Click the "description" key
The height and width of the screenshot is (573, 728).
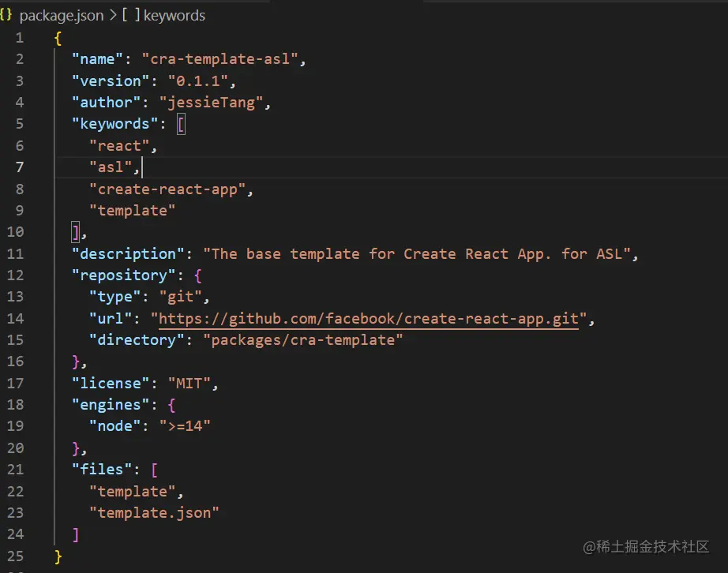128,254
